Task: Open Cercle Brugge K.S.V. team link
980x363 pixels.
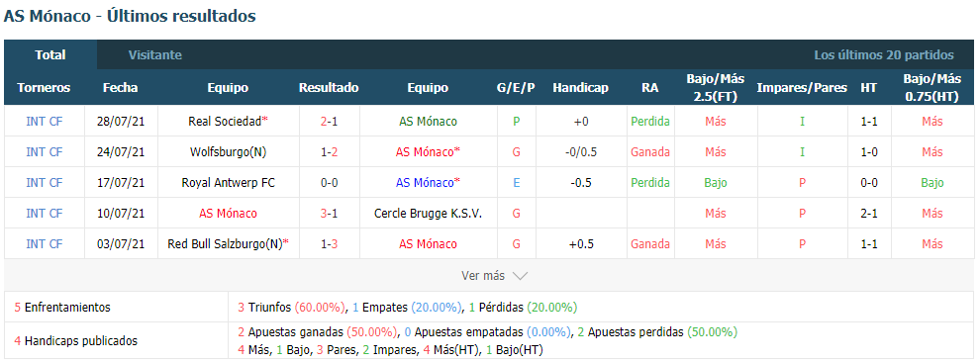Action: pos(428,214)
